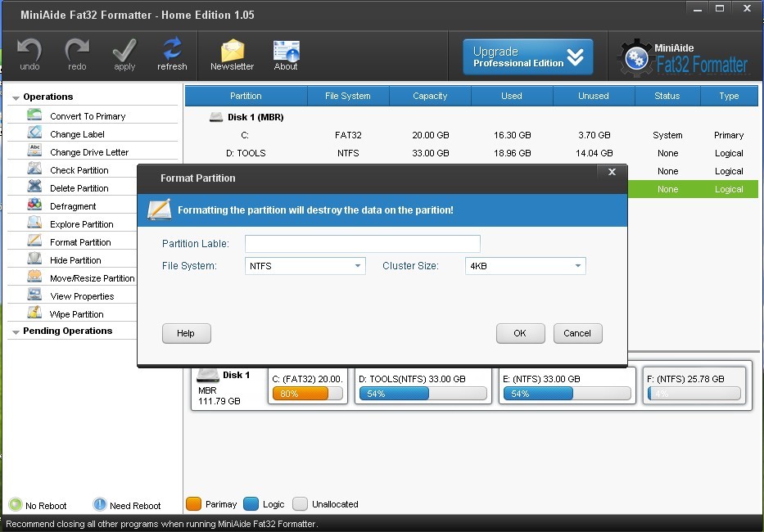Click the Change Label icon
This screenshot has height=532, width=764.
click(34, 133)
